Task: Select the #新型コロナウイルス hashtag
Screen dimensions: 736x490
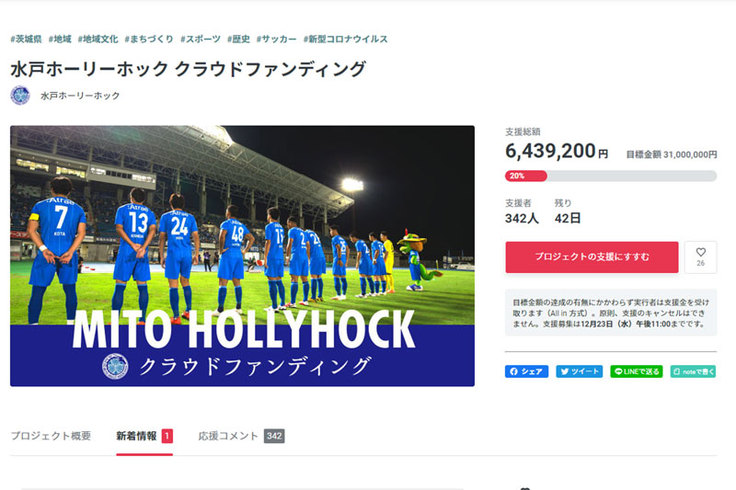Action: [x=345, y=39]
